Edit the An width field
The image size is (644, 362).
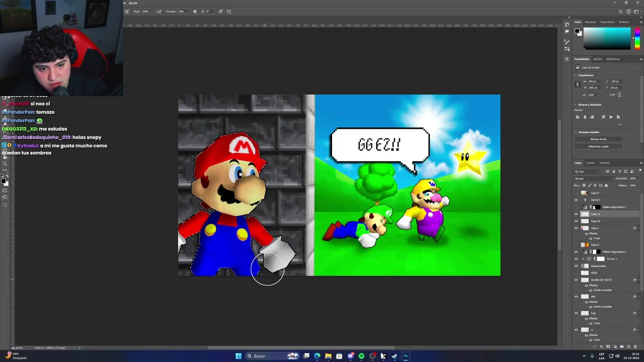coord(594,81)
